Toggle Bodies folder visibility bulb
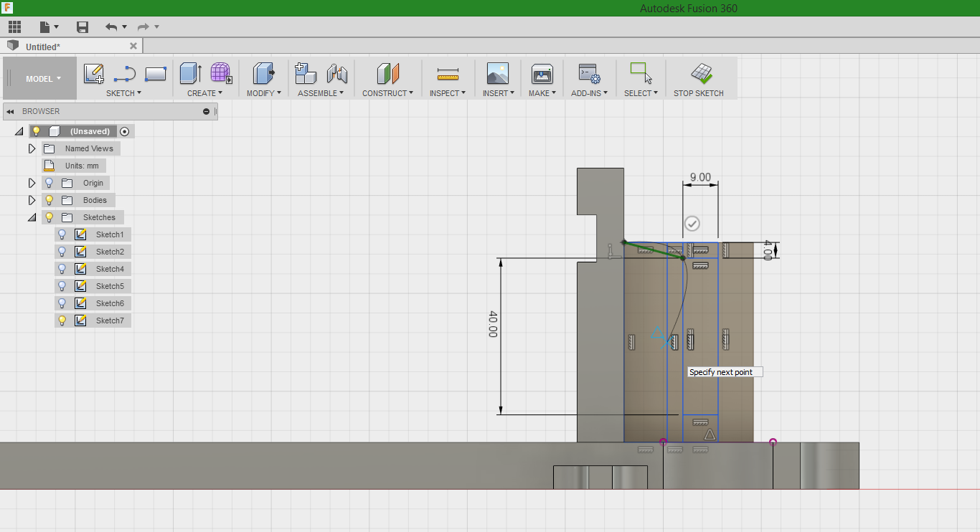The height and width of the screenshot is (532, 980). point(49,200)
